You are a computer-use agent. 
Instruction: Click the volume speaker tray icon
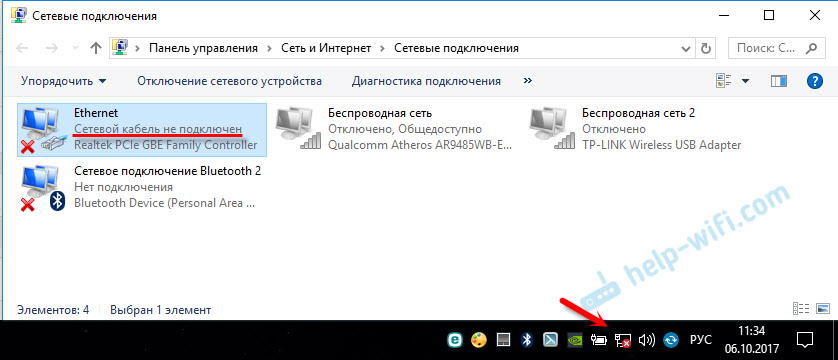point(647,340)
